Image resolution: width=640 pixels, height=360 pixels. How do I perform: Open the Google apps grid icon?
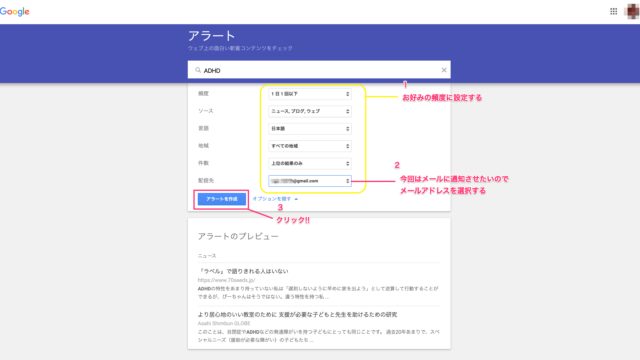(613, 11)
